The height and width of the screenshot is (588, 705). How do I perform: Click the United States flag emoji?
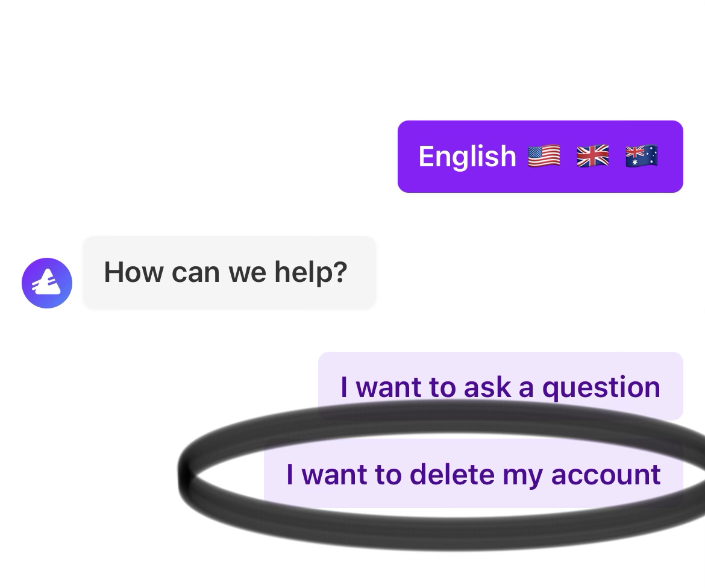tap(544, 156)
